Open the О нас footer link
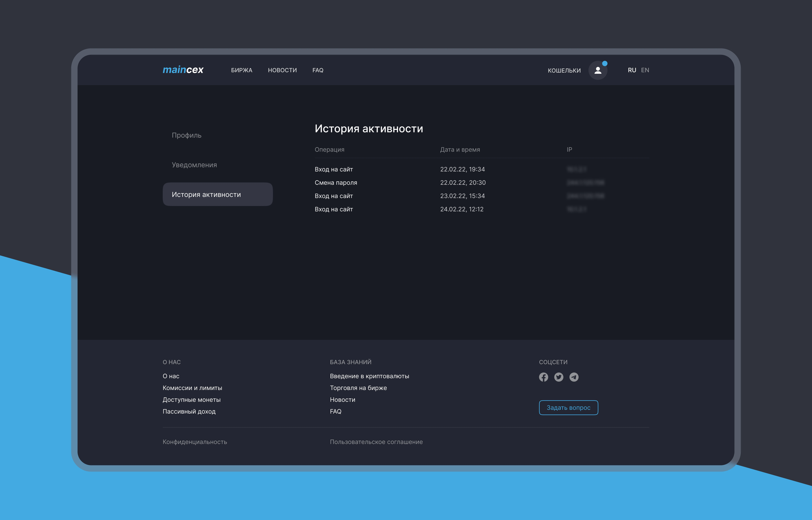The height and width of the screenshot is (520, 812). 171,376
